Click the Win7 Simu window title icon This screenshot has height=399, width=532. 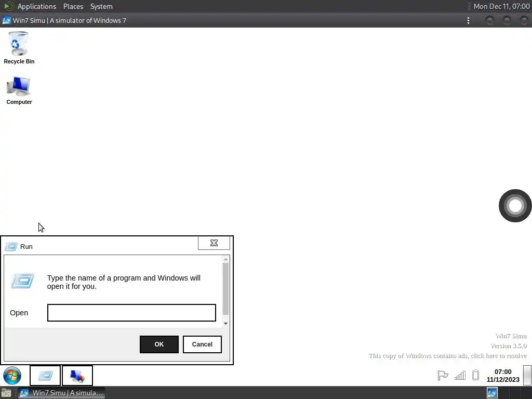click(x=6, y=20)
